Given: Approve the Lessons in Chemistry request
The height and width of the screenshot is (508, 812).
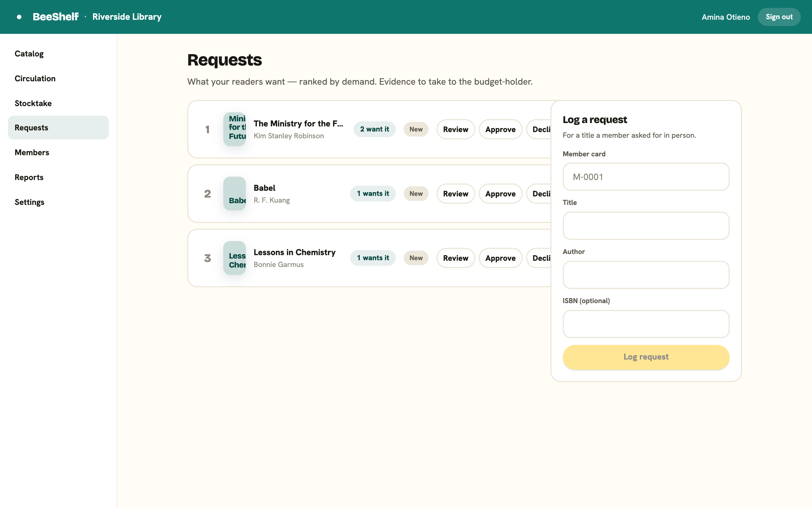Looking at the screenshot, I should [500, 258].
